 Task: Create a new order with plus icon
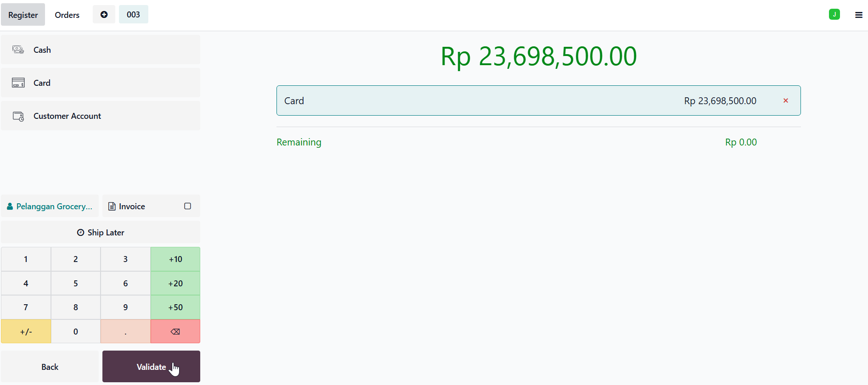(x=104, y=15)
